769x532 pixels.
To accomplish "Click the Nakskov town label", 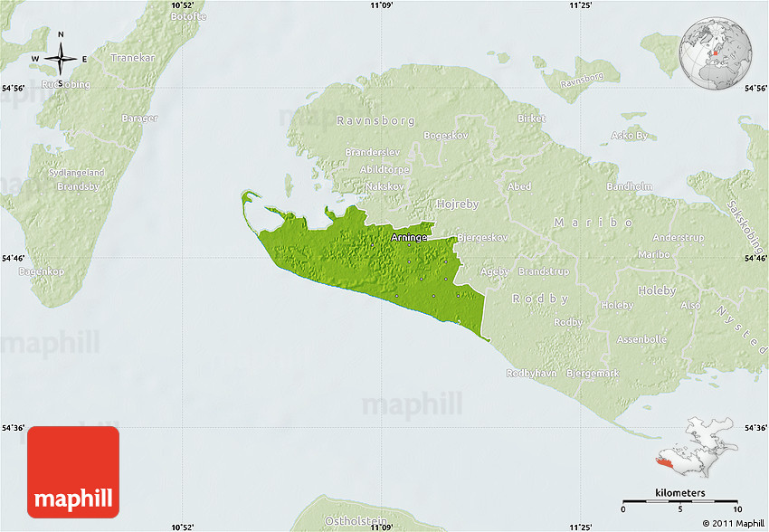I will pos(384,186).
